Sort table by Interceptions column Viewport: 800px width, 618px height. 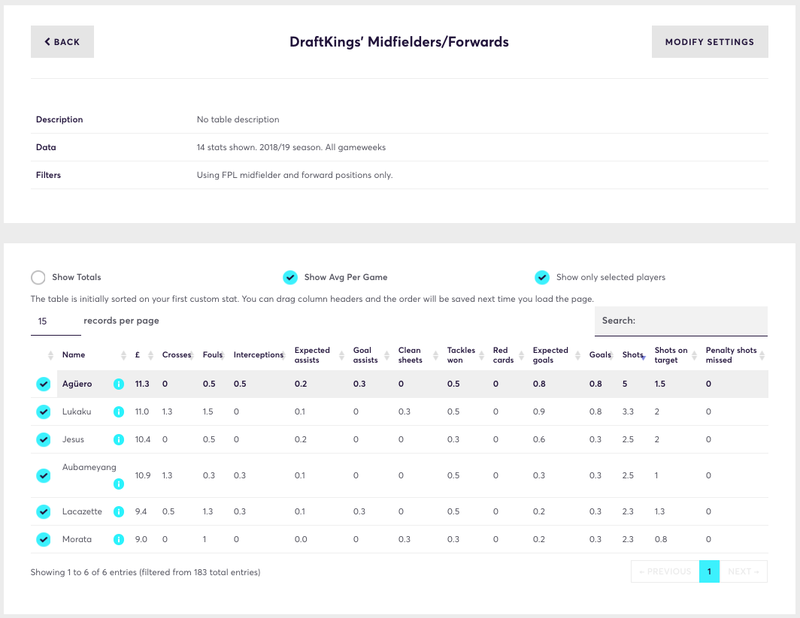coord(258,355)
